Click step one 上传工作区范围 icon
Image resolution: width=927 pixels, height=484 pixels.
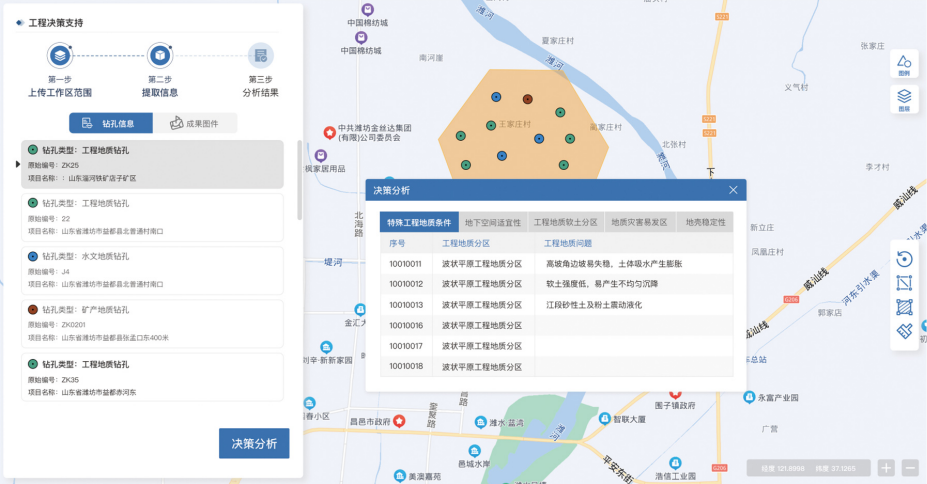tap(60, 56)
